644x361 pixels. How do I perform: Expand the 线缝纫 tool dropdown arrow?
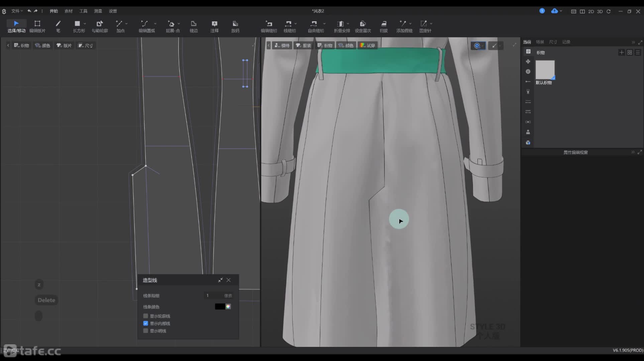point(296,23)
